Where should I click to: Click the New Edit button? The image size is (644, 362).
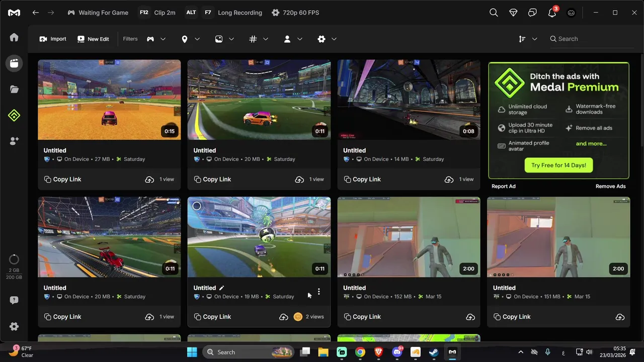(93, 39)
